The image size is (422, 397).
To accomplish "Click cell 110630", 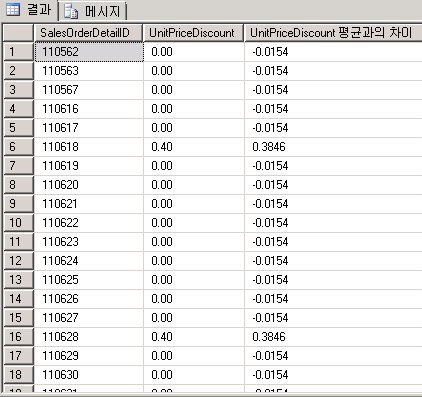I will 89,375.
